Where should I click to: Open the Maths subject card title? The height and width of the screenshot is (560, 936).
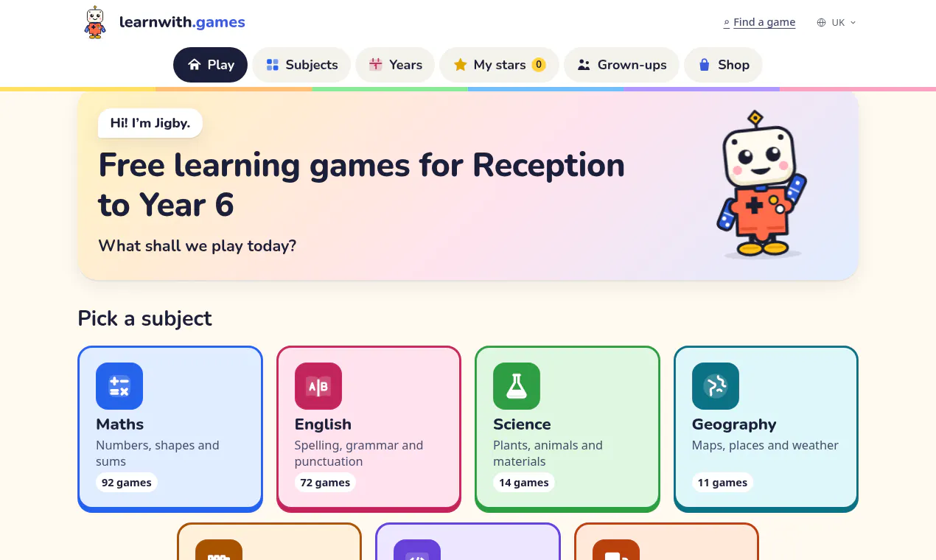(120, 424)
